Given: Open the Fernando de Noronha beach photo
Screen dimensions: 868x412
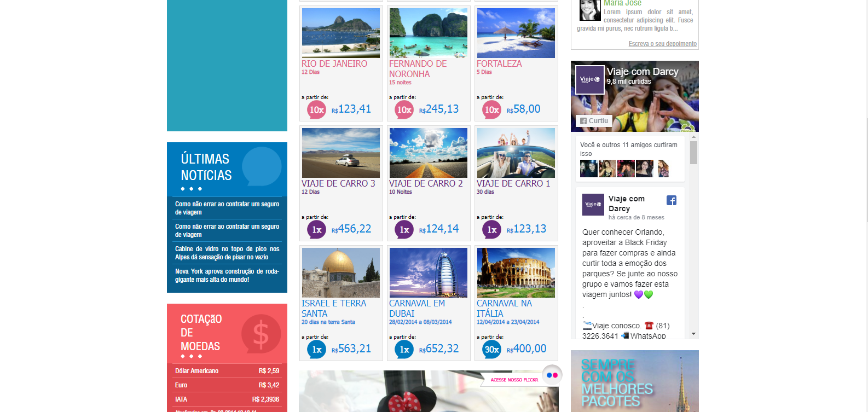Looking at the screenshot, I should tap(429, 33).
